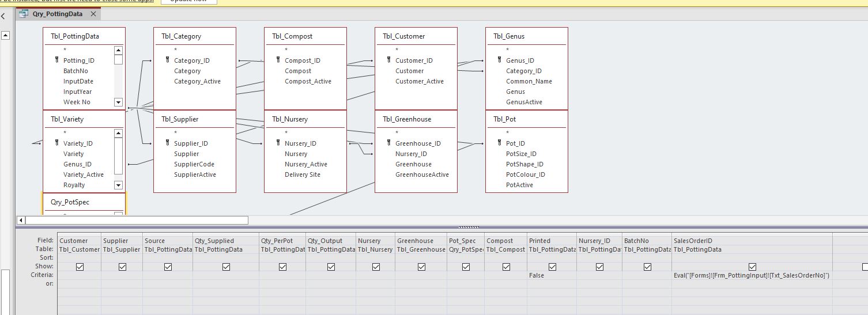Uncheck Show for the Compost column
The height and width of the screenshot is (315, 868).
pos(506,267)
